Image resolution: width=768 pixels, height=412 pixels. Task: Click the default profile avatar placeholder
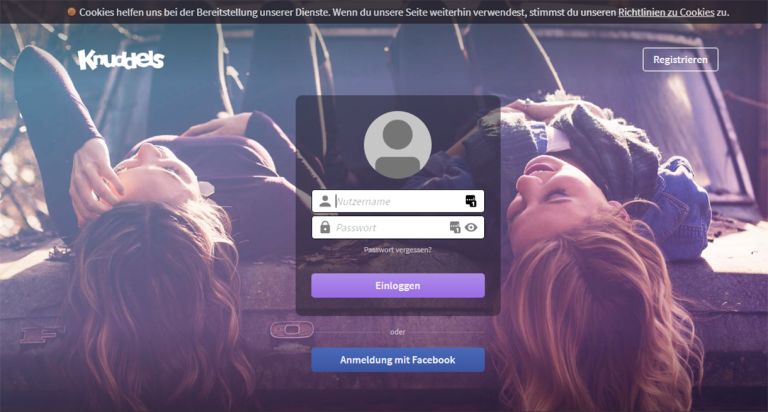(x=398, y=145)
